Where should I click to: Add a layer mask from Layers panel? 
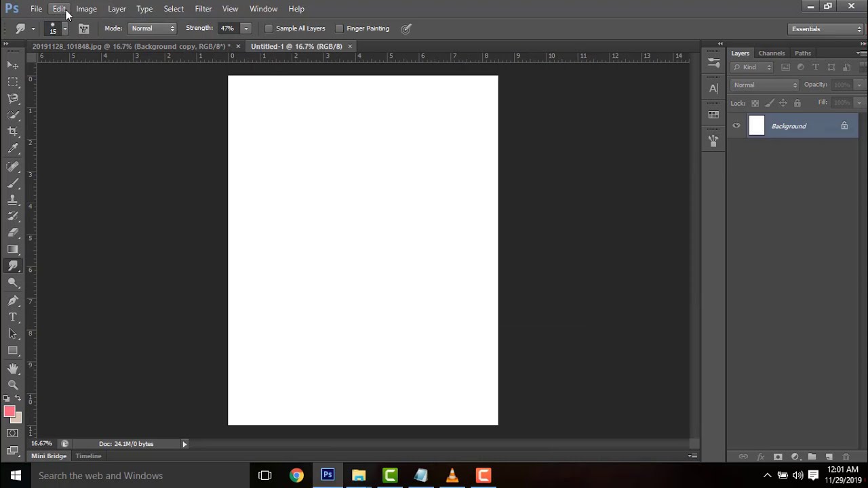tap(778, 457)
